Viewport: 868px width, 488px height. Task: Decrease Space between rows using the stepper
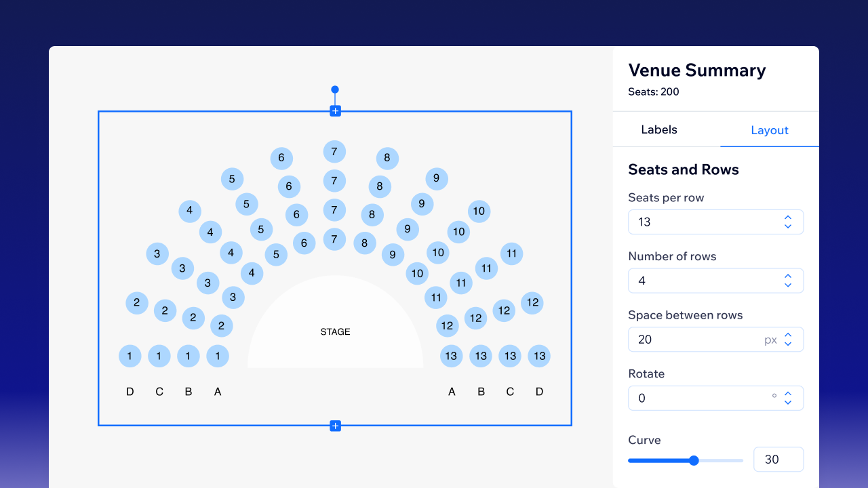(788, 344)
